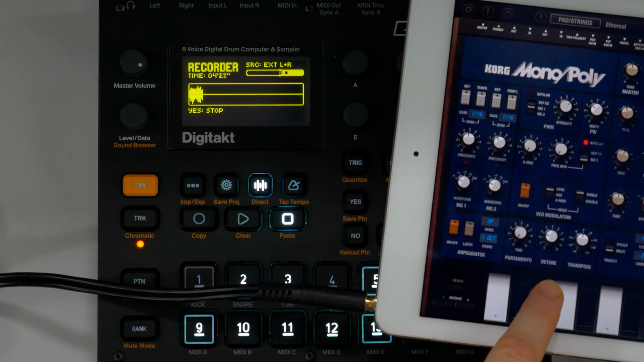The width and height of the screenshot is (644, 362).
Task: Press the FUNC button on Digitakt
Action: tap(141, 185)
